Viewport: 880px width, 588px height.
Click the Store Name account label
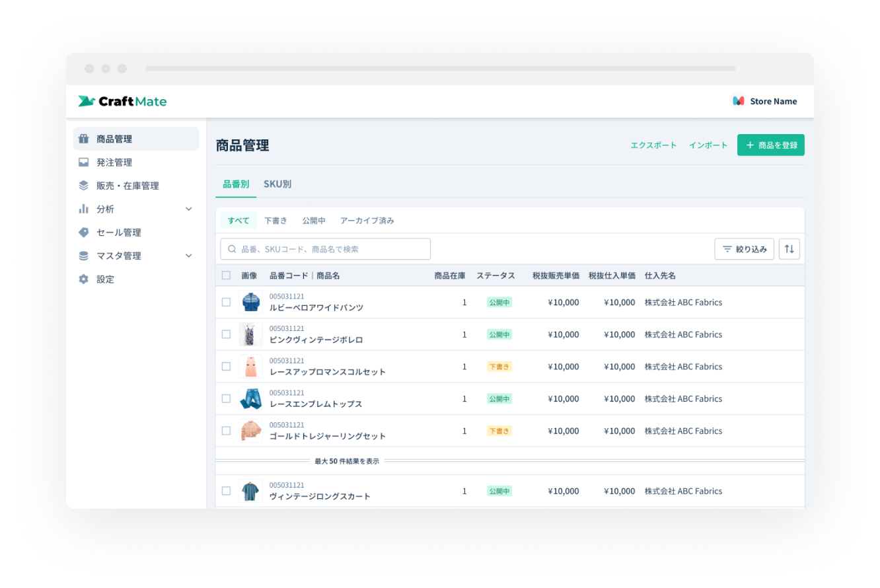coord(774,101)
